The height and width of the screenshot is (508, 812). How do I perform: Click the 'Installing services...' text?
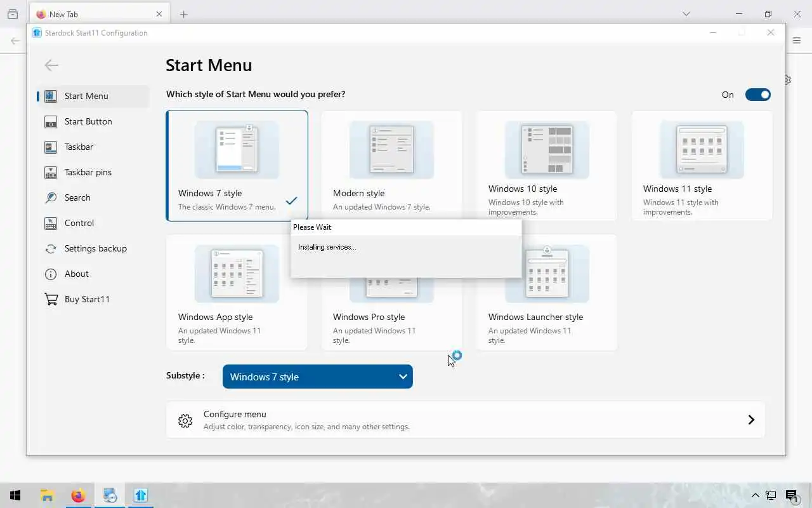(327, 247)
